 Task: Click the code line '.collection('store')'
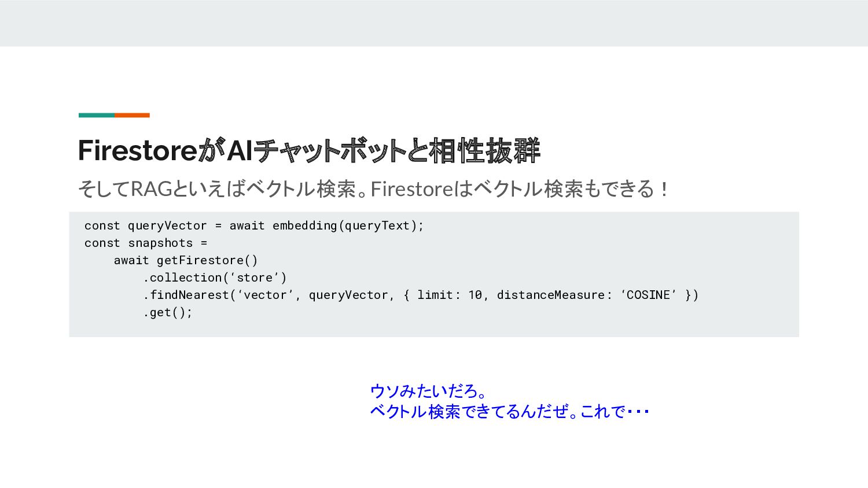point(215,278)
